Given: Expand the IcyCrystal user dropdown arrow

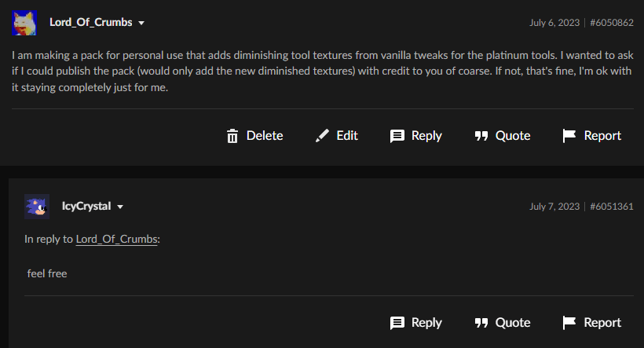Looking at the screenshot, I should [x=120, y=207].
